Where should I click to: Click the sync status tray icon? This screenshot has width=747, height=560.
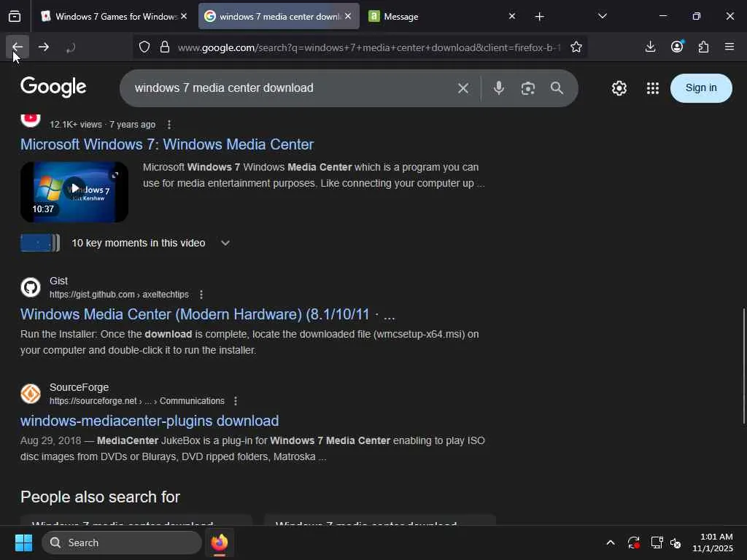tap(634, 542)
